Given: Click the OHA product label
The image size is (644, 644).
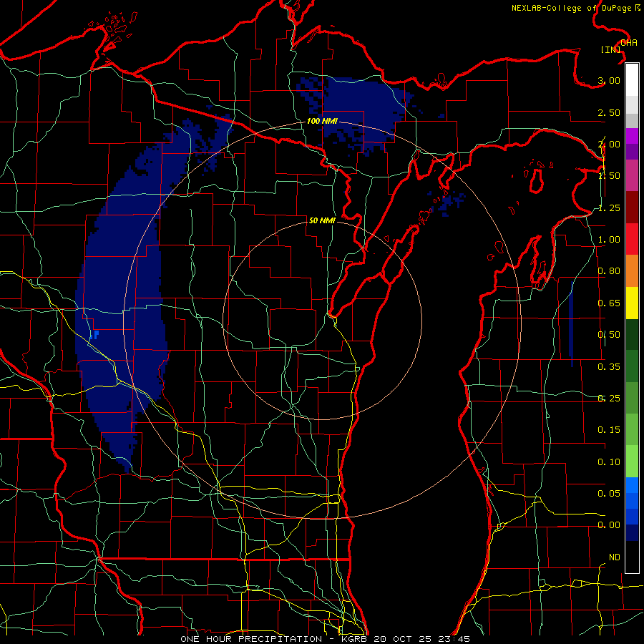Looking at the screenshot, I should 629,43.
